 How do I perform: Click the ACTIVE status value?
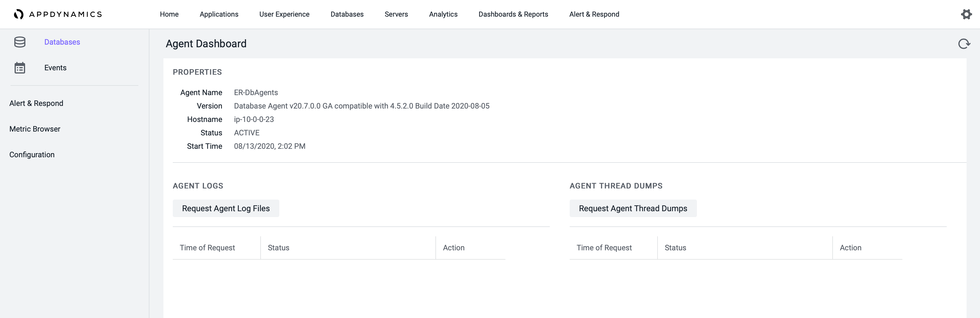(247, 133)
